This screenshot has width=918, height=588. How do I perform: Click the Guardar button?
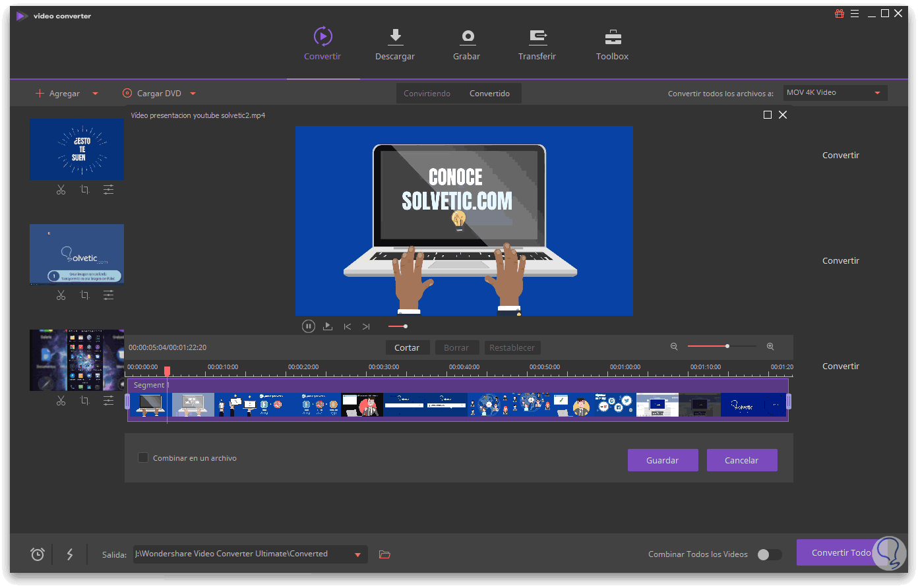(x=663, y=460)
